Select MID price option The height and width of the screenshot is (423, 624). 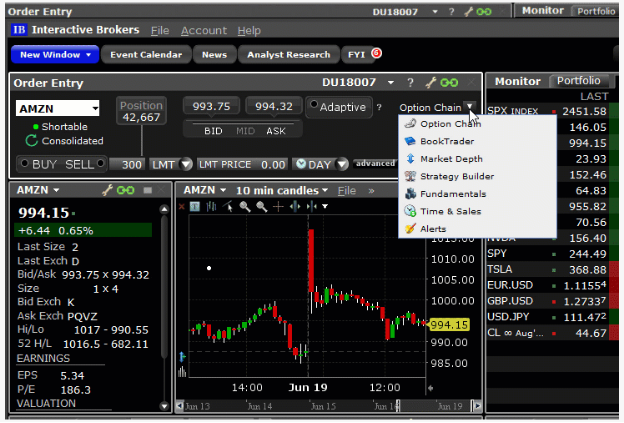click(245, 131)
